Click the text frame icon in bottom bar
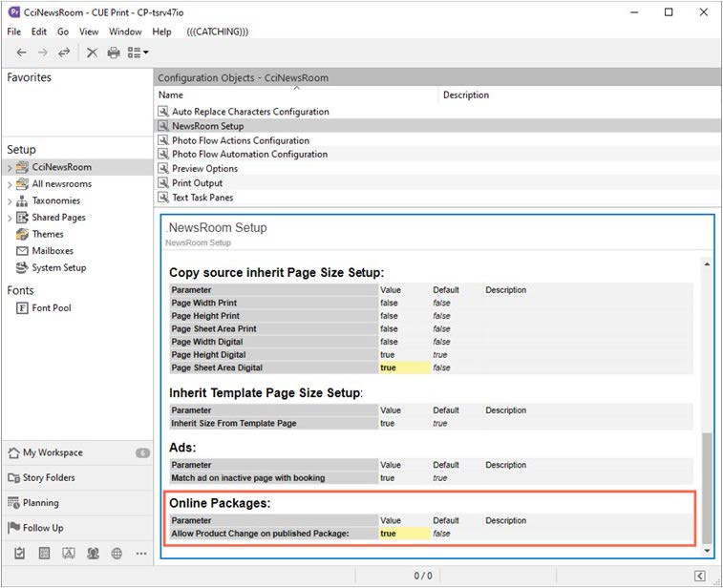The image size is (723, 588). click(69, 553)
